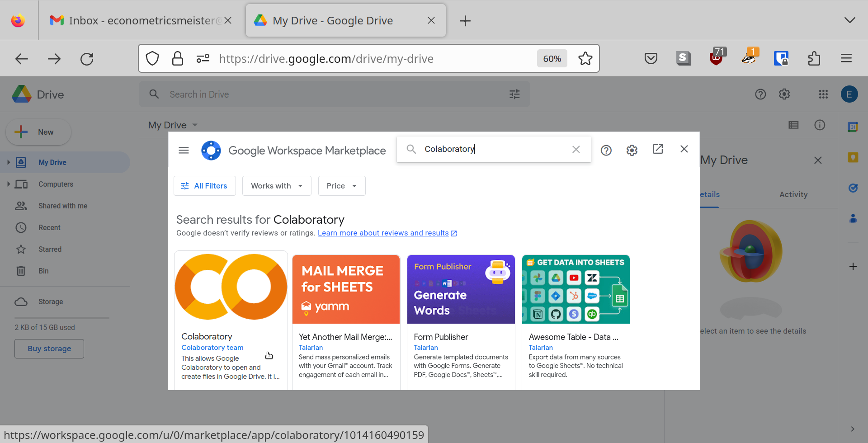Open Starred items
Viewport: 868px width, 443px height.
[x=50, y=249]
